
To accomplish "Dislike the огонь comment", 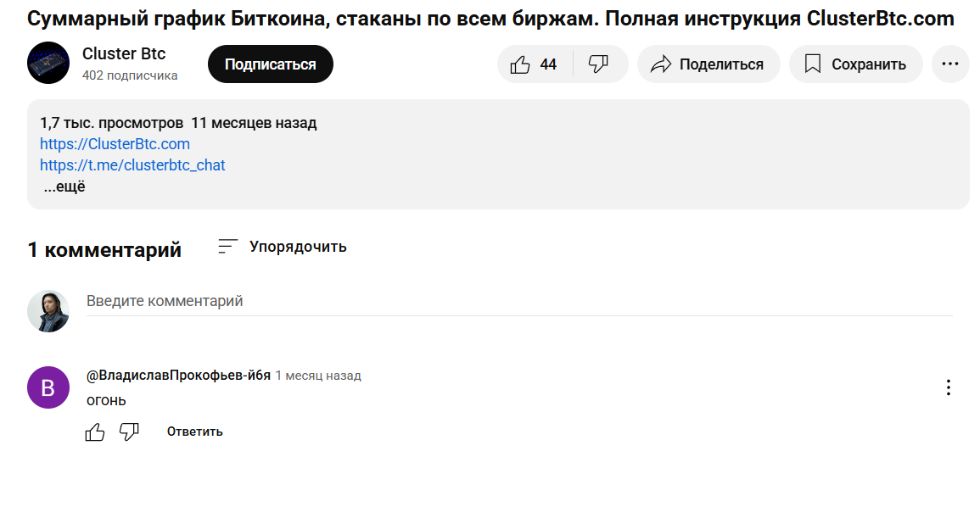I will pyautogui.click(x=129, y=432).
